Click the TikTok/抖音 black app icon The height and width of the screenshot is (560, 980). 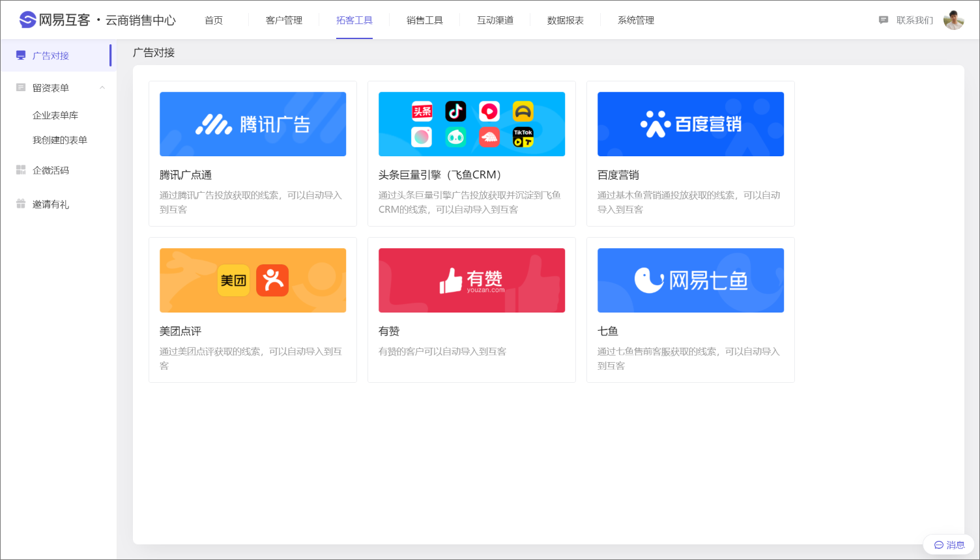456,111
